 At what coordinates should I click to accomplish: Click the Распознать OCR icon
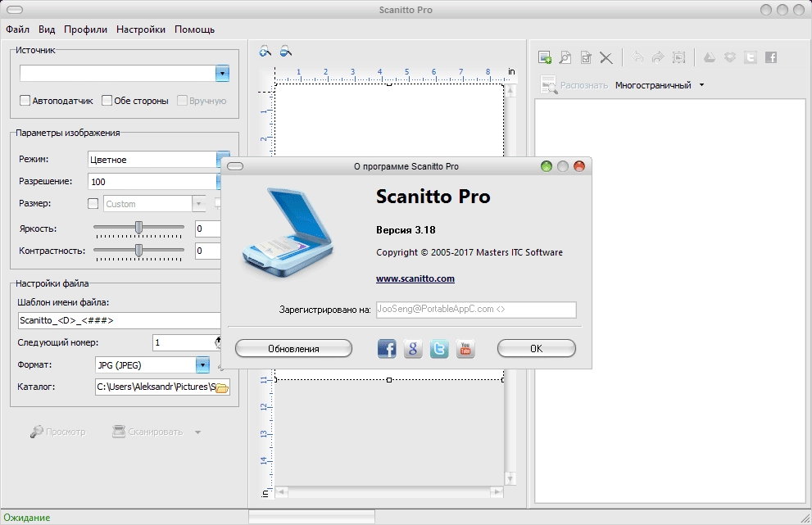click(548, 84)
